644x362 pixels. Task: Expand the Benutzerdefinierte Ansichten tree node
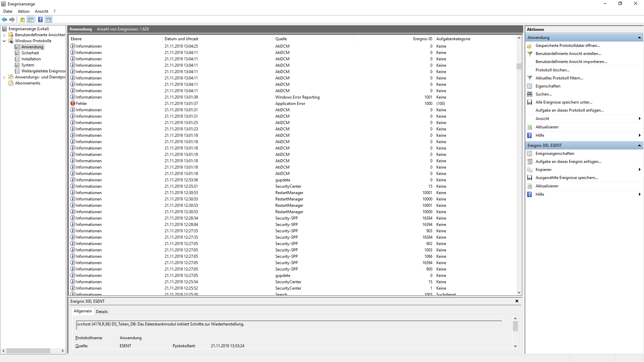pyautogui.click(x=4, y=35)
